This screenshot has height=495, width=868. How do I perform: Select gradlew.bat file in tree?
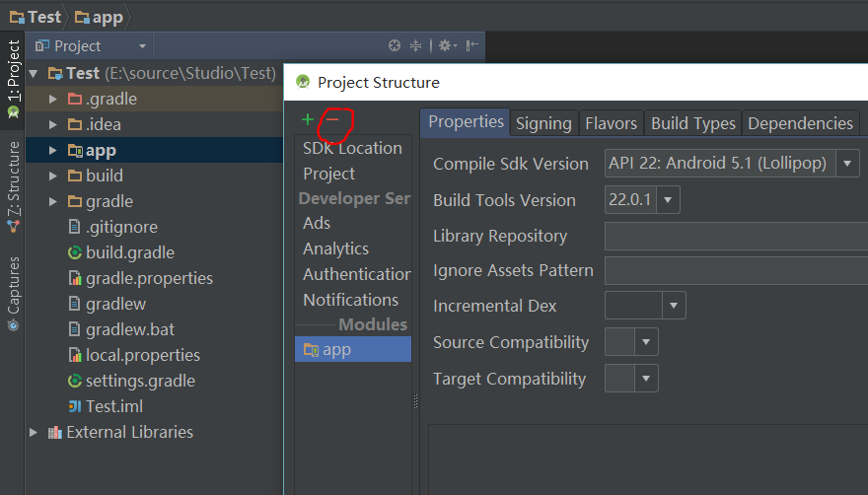[x=130, y=329]
